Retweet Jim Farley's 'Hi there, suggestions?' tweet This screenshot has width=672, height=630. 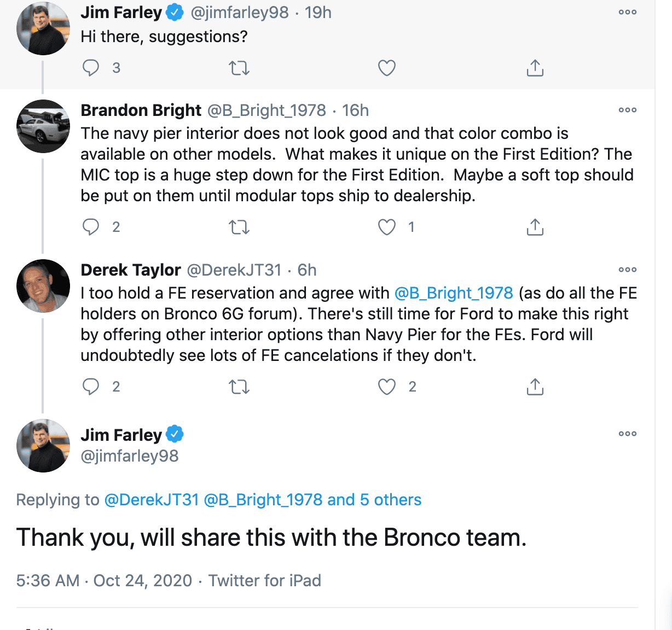point(239,68)
